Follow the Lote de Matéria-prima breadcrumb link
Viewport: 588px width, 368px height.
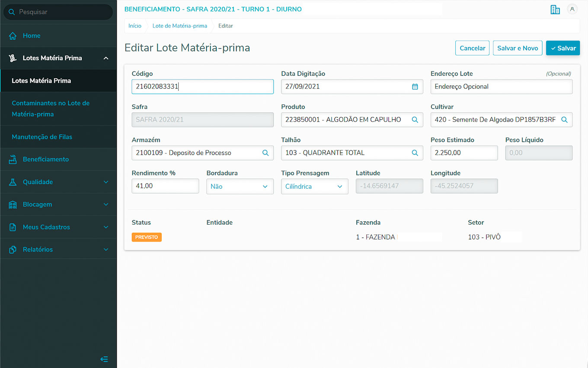coord(179,26)
